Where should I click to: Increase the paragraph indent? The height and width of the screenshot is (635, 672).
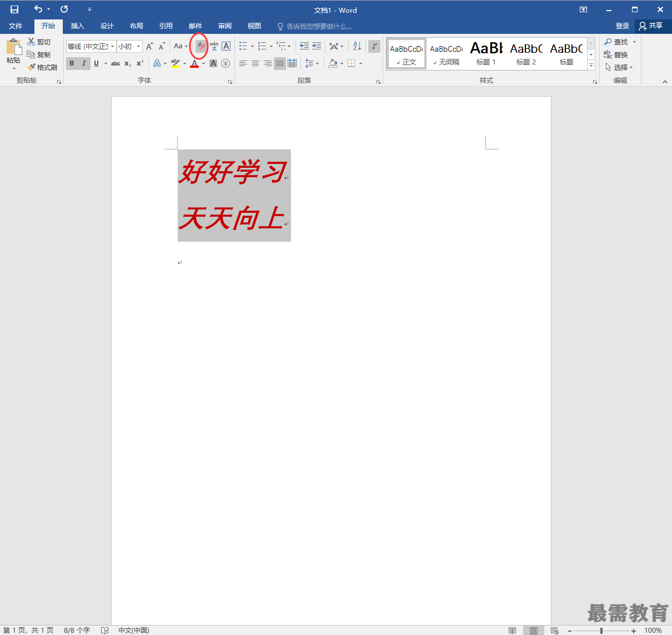(317, 47)
